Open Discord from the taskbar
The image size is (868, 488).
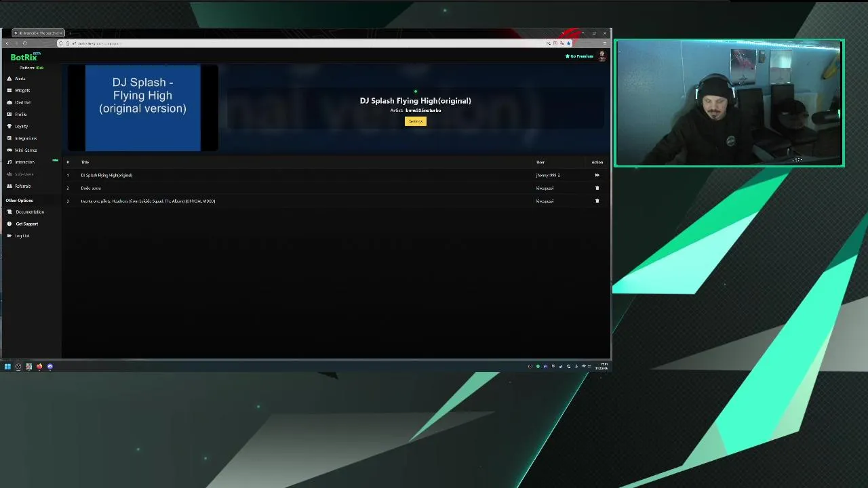click(50, 367)
